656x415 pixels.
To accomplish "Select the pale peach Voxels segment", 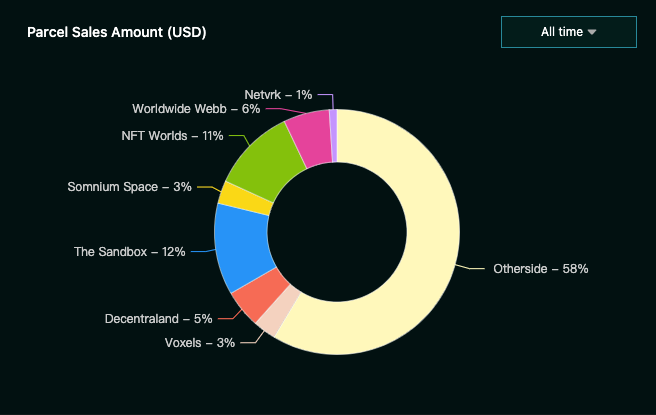I will [278, 312].
